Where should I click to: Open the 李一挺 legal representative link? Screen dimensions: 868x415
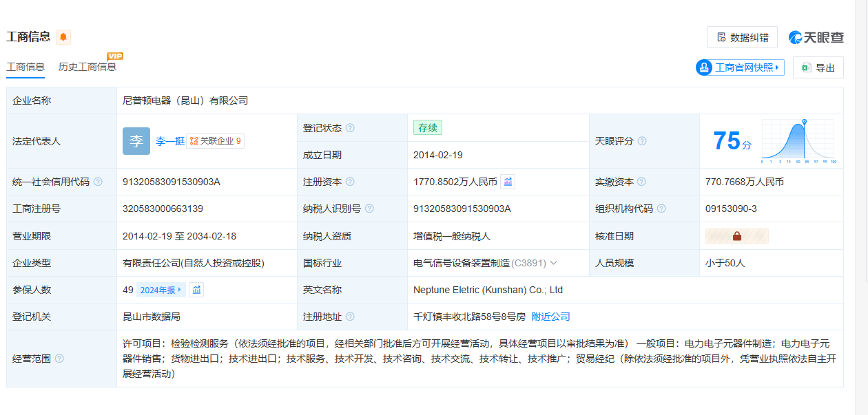coord(169,141)
